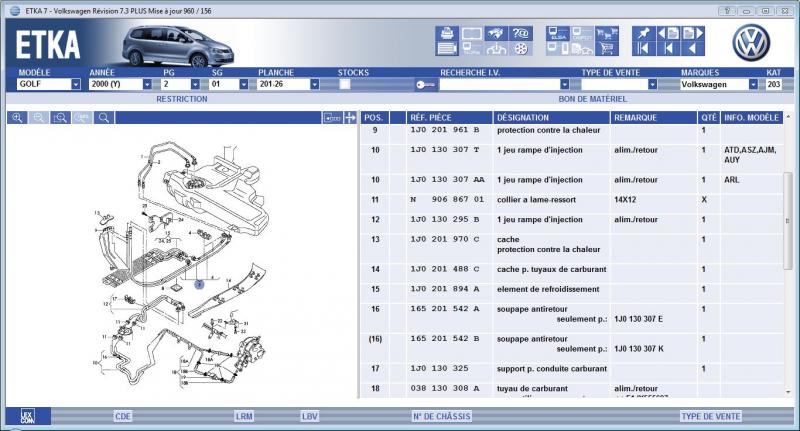Click the gauge icon below the binoculars
The width and height of the screenshot is (800, 431).
496,49
